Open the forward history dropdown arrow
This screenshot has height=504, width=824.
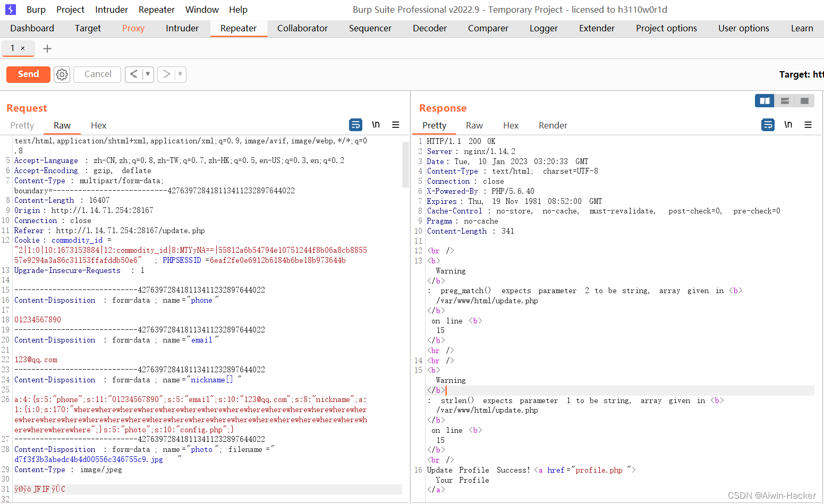coord(180,74)
